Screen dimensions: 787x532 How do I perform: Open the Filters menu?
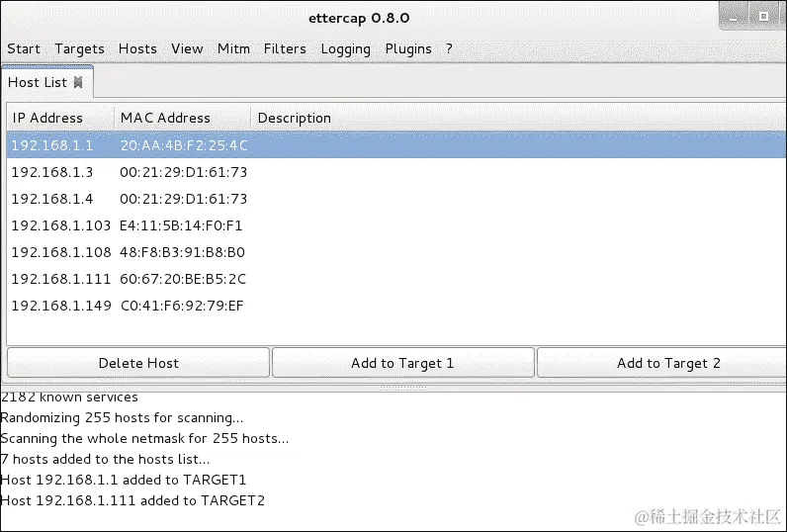(285, 49)
